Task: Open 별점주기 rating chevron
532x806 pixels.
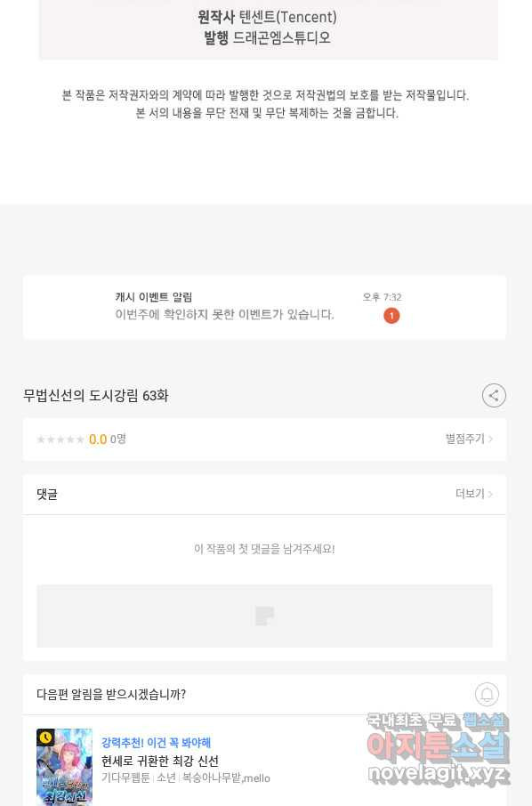Action: tap(469, 439)
